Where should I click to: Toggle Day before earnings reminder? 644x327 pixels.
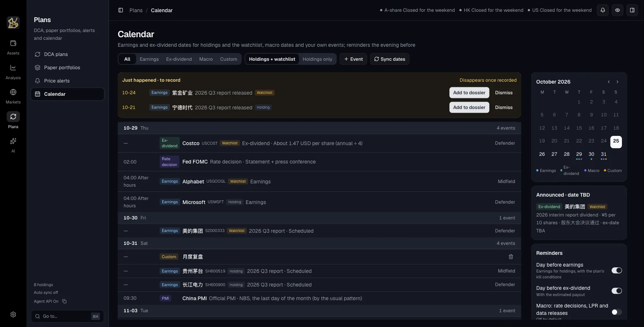[617, 271]
